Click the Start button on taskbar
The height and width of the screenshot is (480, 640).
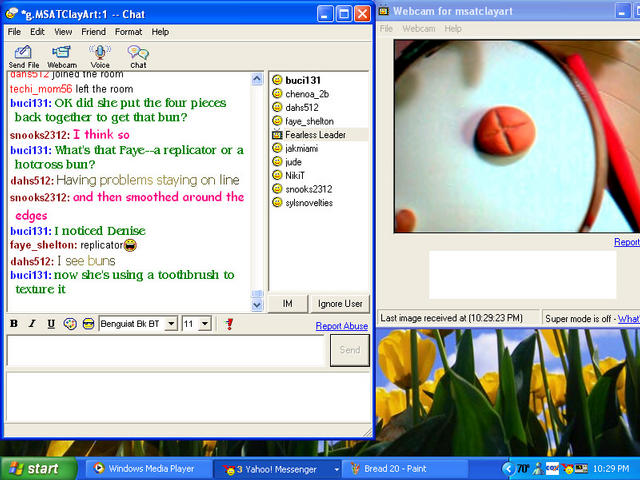40,469
